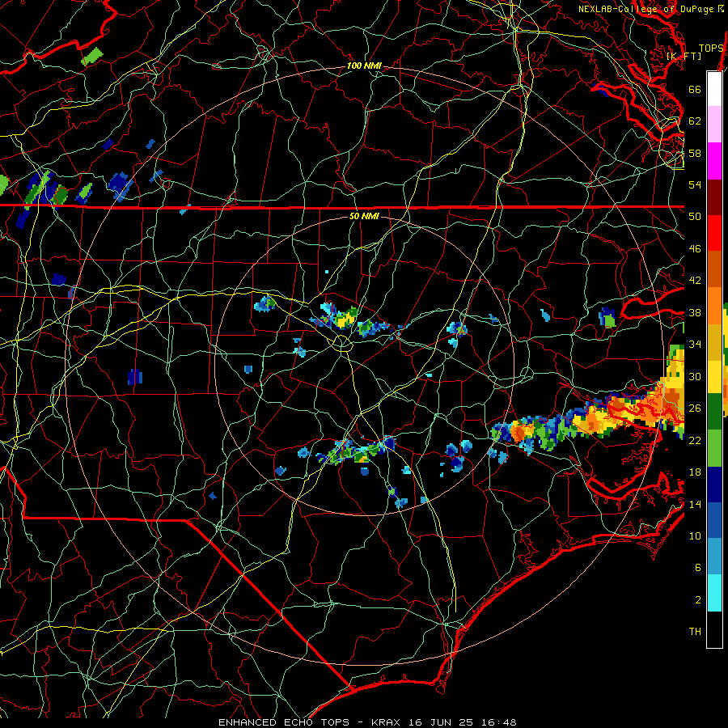Click the 2 legend value
The height and width of the screenshot is (728, 728).
click(697, 600)
